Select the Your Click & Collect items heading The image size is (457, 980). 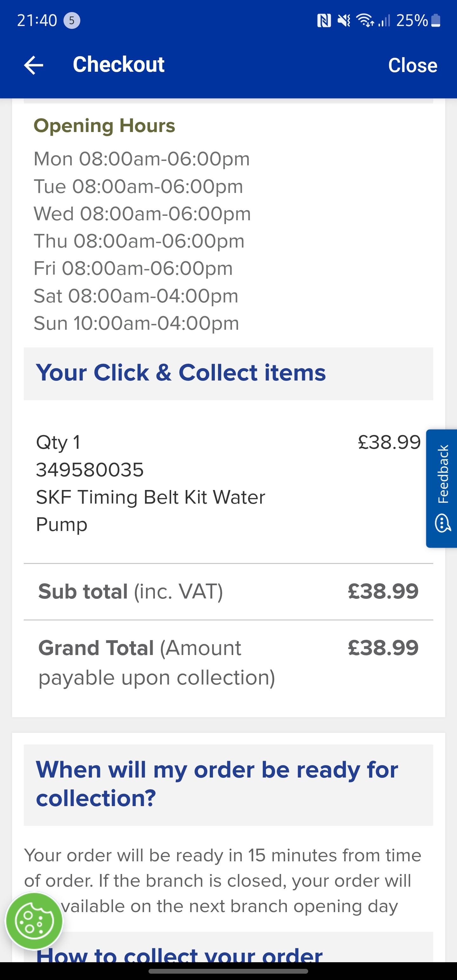[x=181, y=373]
